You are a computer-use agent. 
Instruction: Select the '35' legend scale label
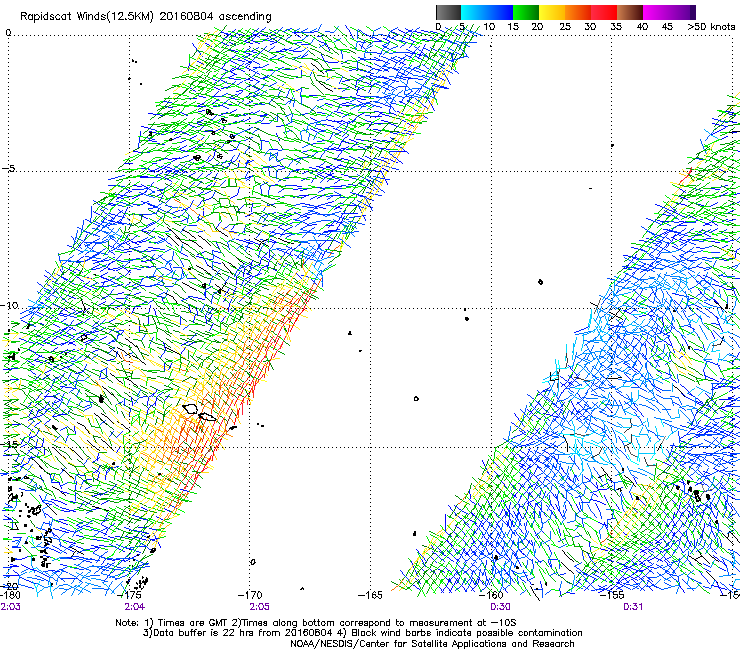[616, 27]
